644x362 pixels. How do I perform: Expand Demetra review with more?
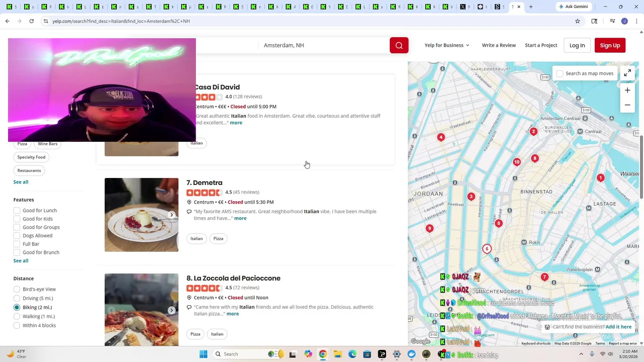(x=240, y=218)
